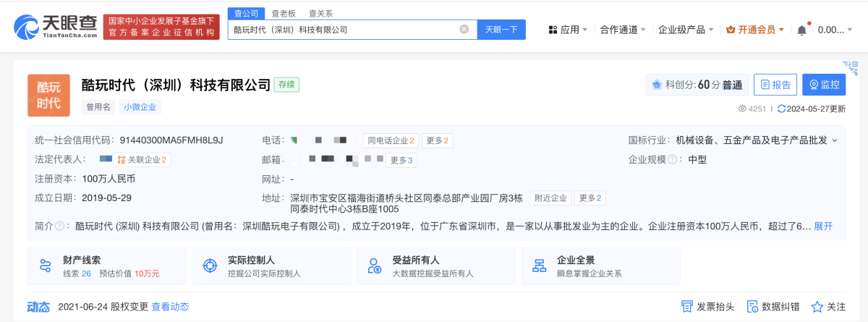Screen dimensions: 868x322
Task: Click the help icon next to 简介
Action: (x=59, y=226)
